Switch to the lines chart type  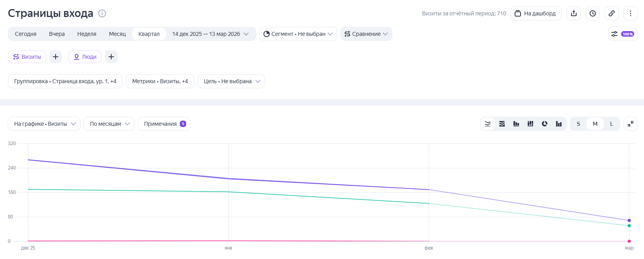tap(488, 124)
